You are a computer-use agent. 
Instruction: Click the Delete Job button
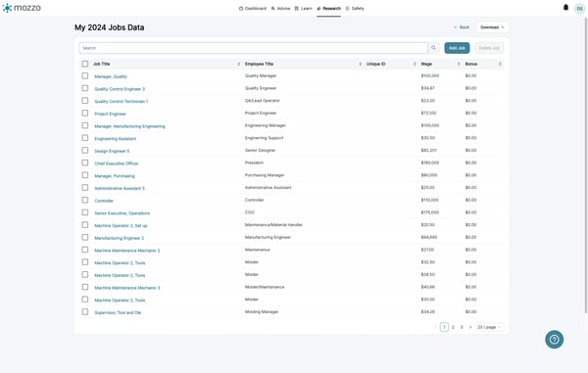click(489, 48)
